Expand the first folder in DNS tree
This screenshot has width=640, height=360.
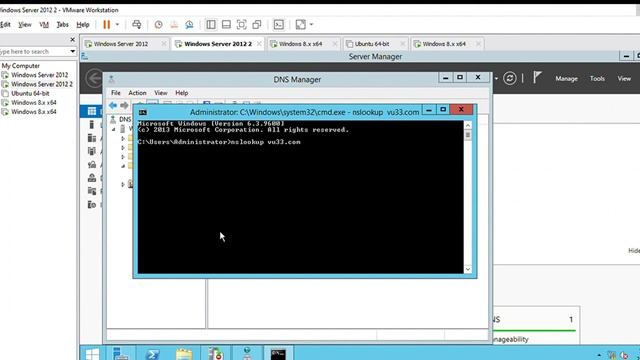(x=123, y=139)
